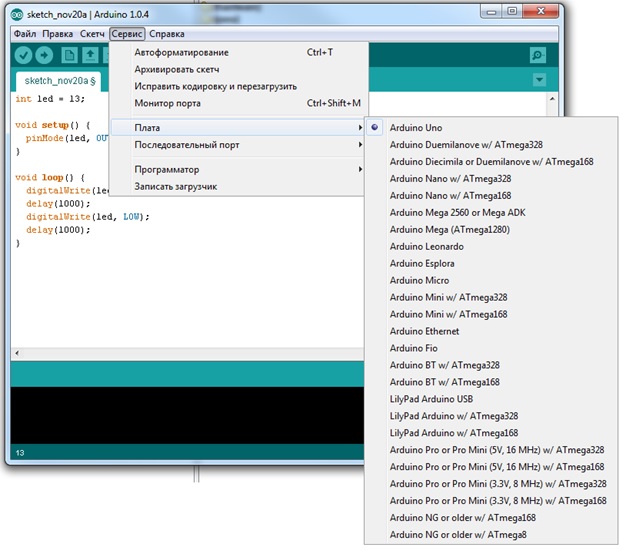Pick Arduino Mega 2560 or Mega ADK
This screenshot has width=623, height=551.
[491, 213]
